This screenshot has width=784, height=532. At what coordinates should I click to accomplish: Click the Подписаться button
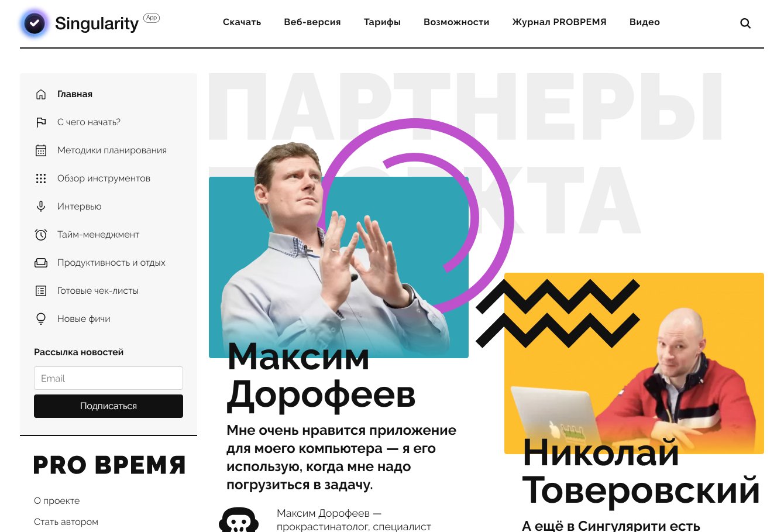108,406
